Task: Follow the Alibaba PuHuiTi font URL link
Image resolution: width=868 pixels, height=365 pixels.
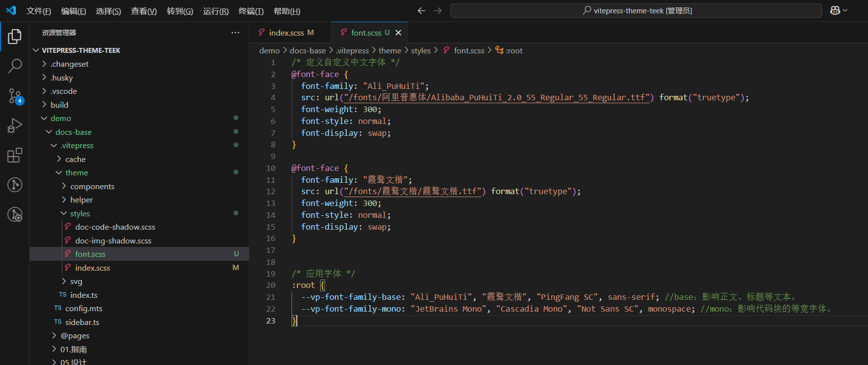Action: [x=496, y=98]
